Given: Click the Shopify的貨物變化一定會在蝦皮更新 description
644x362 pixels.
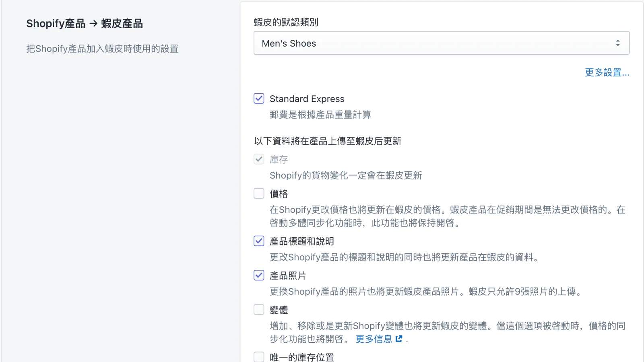Looking at the screenshot, I should (x=346, y=175).
